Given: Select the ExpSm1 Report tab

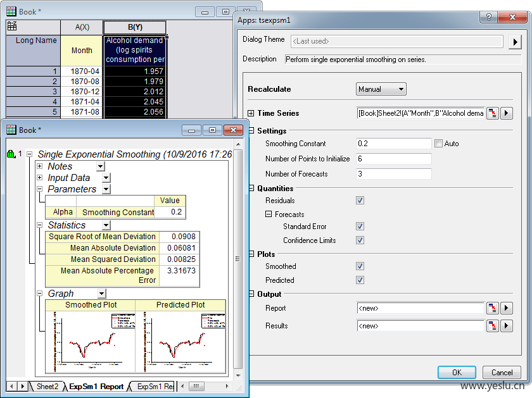Looking at the screenshot, I should pos(96,387).
